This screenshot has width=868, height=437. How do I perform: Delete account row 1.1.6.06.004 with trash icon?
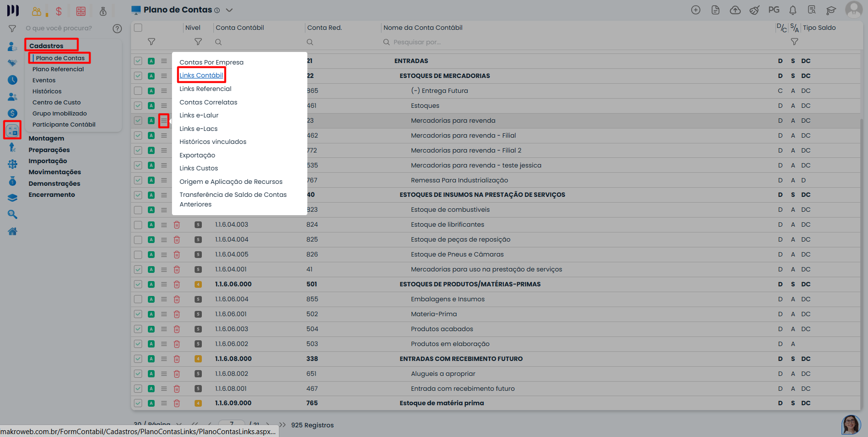point(177,299)
